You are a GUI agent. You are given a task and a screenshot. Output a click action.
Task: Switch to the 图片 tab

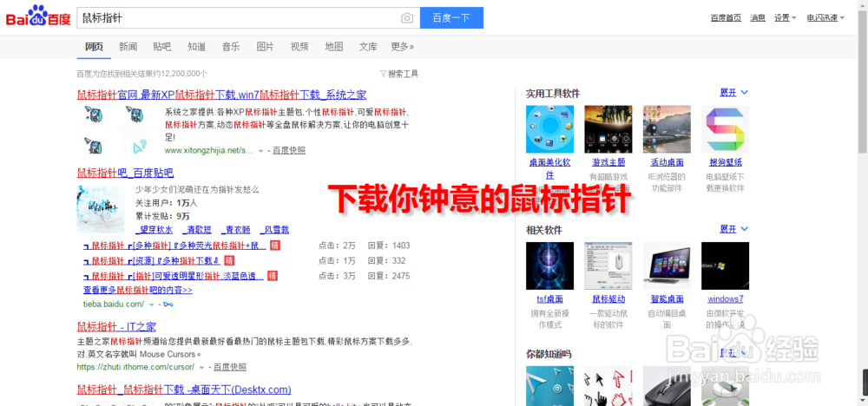click(x=265, y=47)
